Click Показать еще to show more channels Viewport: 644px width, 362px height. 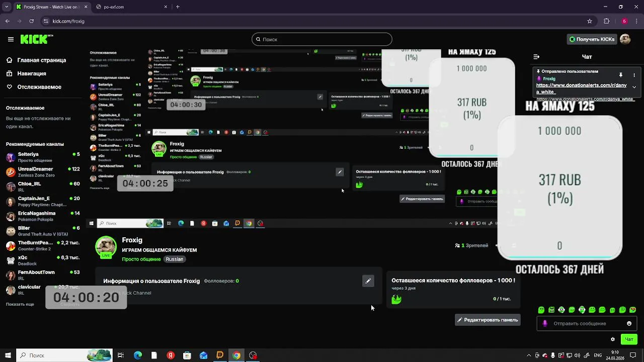click(20, 304)
